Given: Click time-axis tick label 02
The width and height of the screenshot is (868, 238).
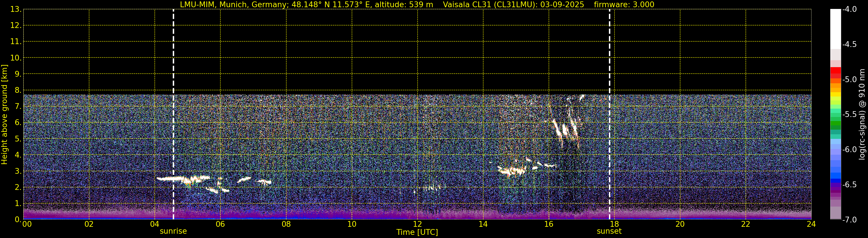Looking at the screenshot, I should (x=89, y=224).
